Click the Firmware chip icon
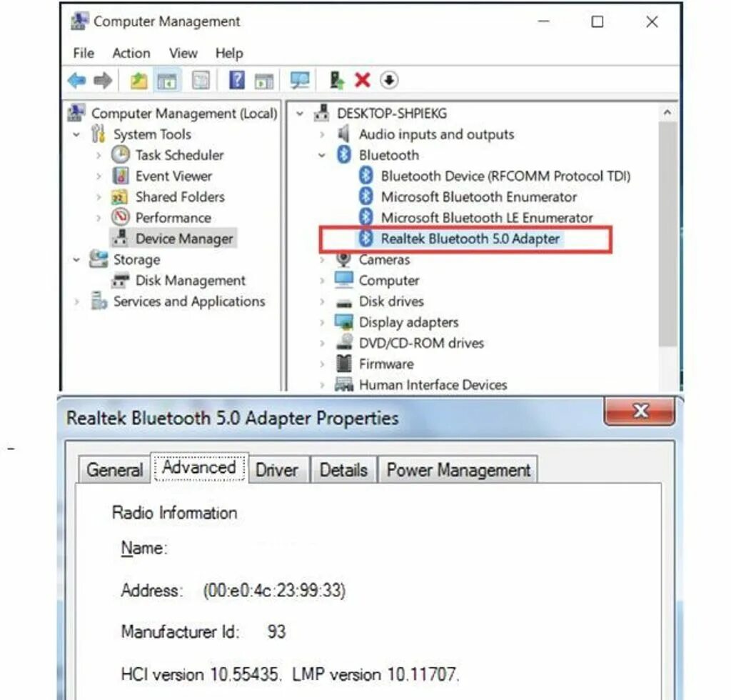Image resolution: width=731 pixels, height=700 pixels. (x=344, y=364)
